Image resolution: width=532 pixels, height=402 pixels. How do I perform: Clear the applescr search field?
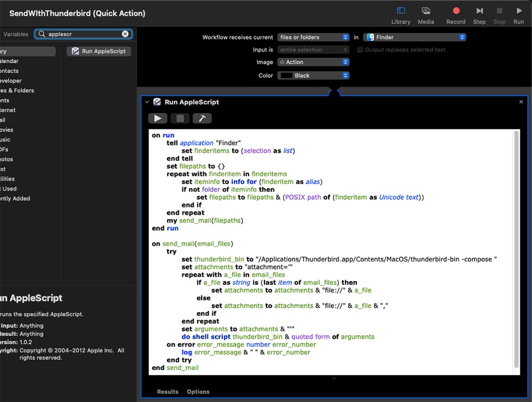[125, 34]
